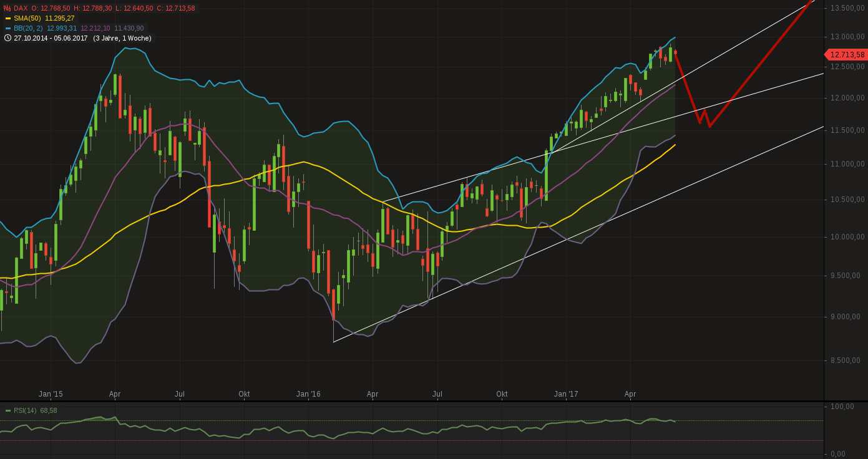Screen dimensions: 868x459
Task: Click the low price L: 12.640,50
Action: [134, 8]
